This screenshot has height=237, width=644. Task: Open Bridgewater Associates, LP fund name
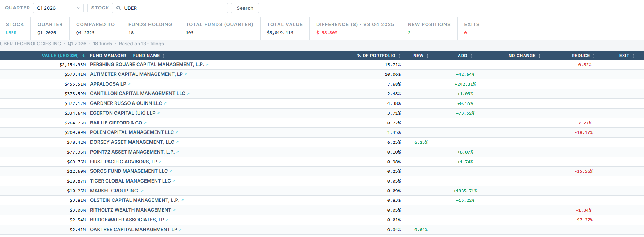coord(127,220)
